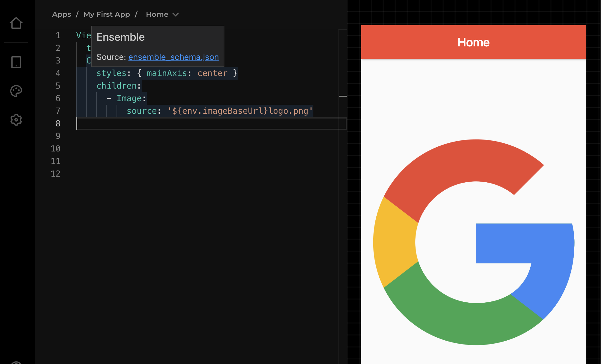Image resolution: width=601 pixels, height=364 pixels.
Task: Expand the Home screen dropdown chevron
Action: pos(176,15)
